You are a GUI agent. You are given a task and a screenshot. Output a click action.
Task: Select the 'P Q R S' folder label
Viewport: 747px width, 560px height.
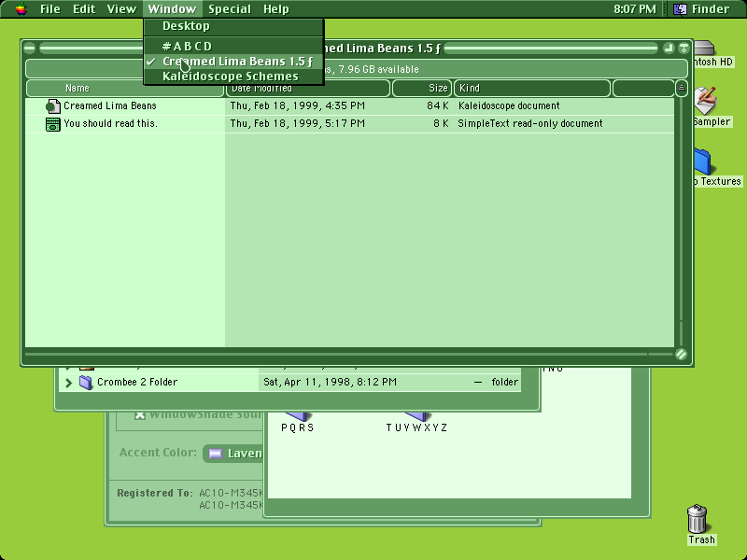tap(298, 427)
